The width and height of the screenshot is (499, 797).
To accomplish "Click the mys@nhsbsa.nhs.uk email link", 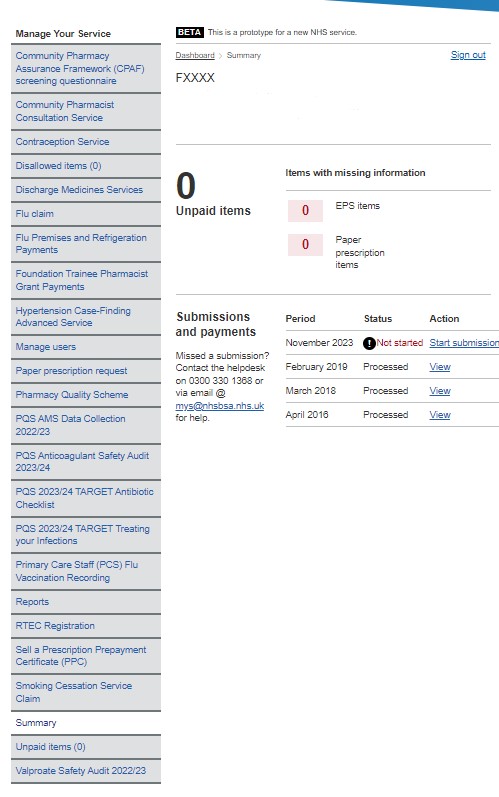I will click(220, 406).
